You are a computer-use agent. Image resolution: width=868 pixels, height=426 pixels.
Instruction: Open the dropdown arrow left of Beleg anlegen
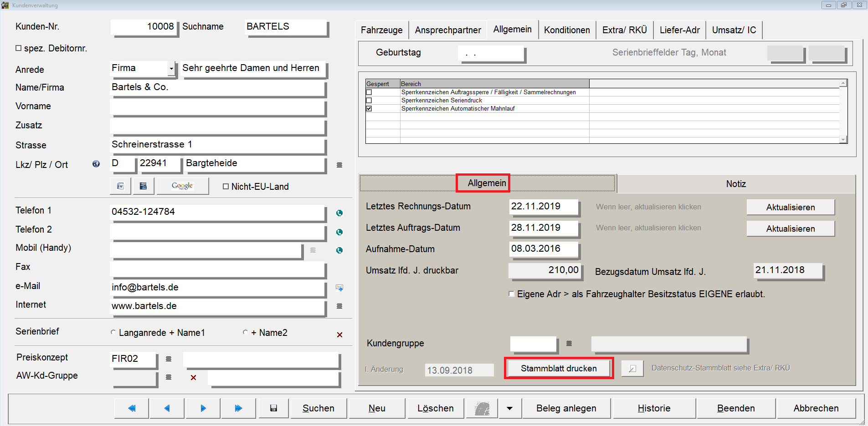(509, 408)
